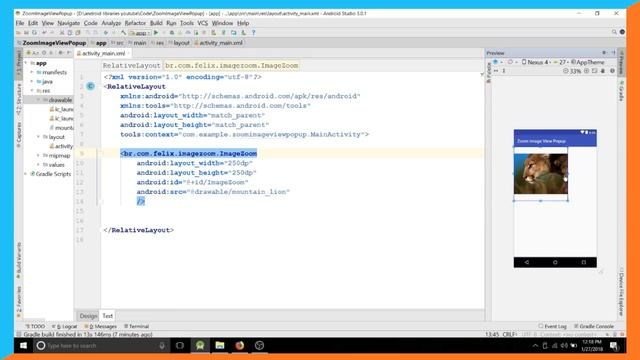Open the Logcat tool window

click(x=64, y=327)
